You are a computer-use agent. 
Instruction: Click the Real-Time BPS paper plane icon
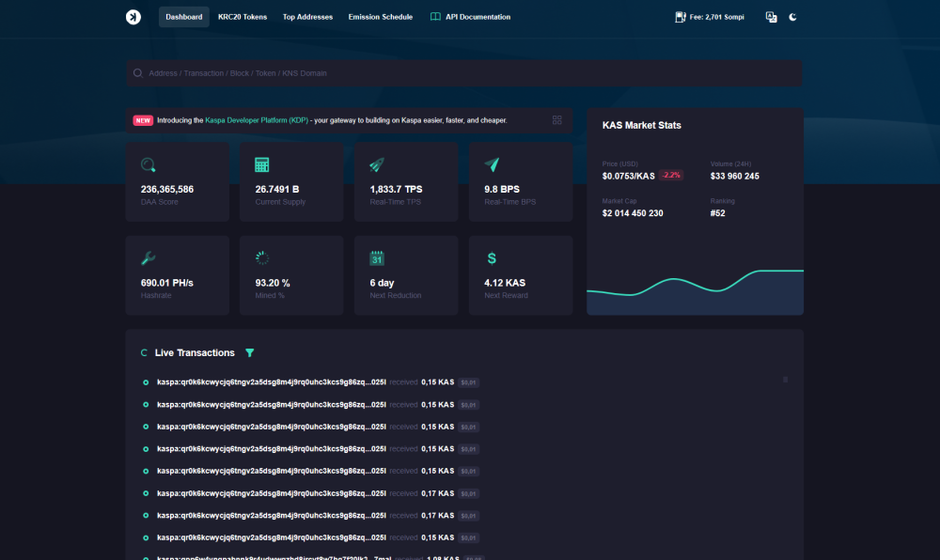click(x=492, y=164)
